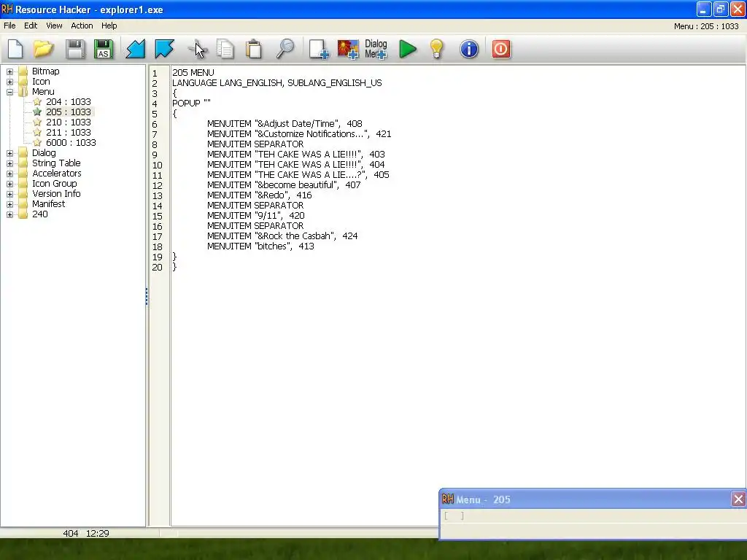Open the Action menu
This screenshot has height=560, width=747.
82,26
